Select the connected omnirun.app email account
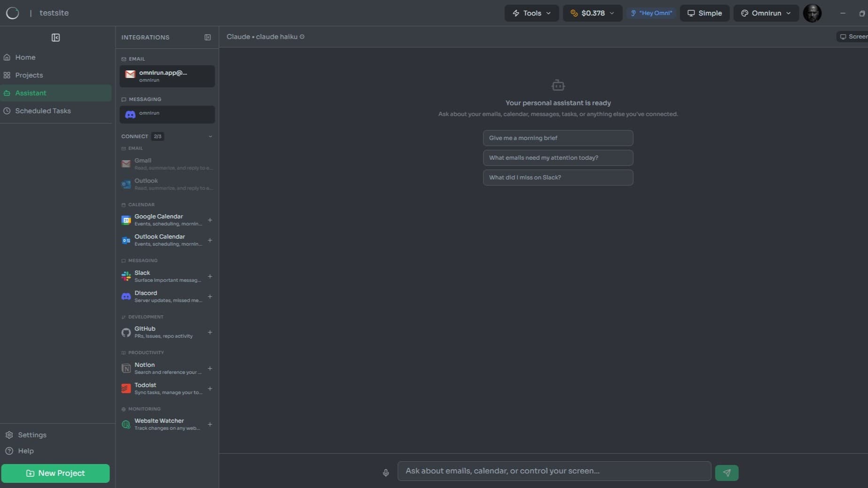Viewport: 868px width, 488px height. 167,76
